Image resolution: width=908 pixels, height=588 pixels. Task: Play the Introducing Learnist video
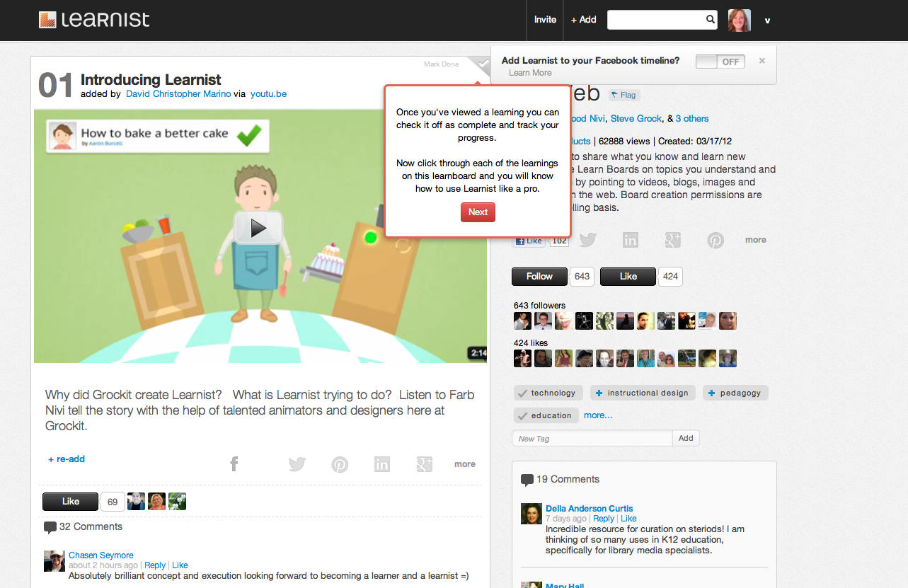[x=258, y=228]
